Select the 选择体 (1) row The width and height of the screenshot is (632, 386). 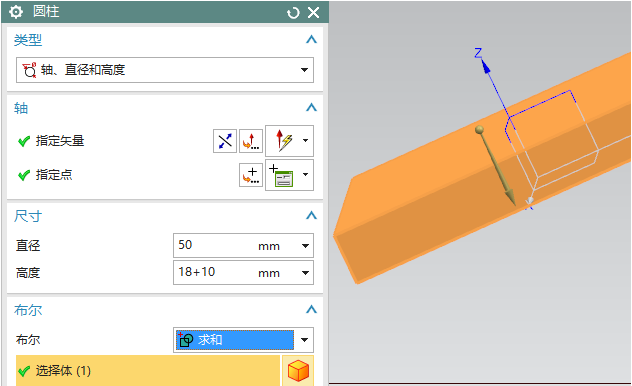(x=148, y=371)
